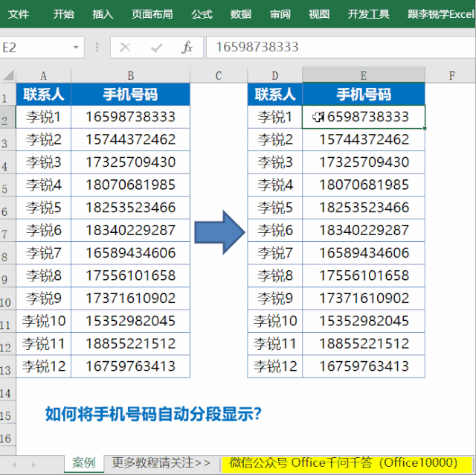476x475 pixels.
Task: Open the 数据 ribbon tab
Action: pyautogui.click(x=241, y=13)
